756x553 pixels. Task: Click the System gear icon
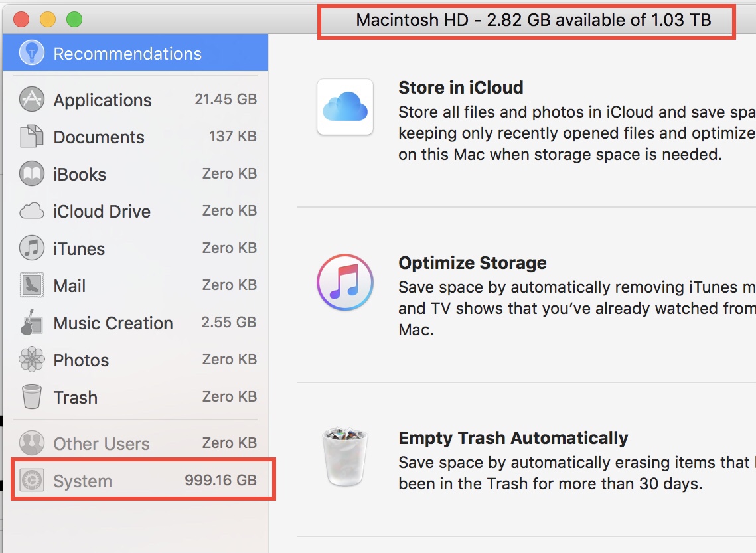coord(32,480)
